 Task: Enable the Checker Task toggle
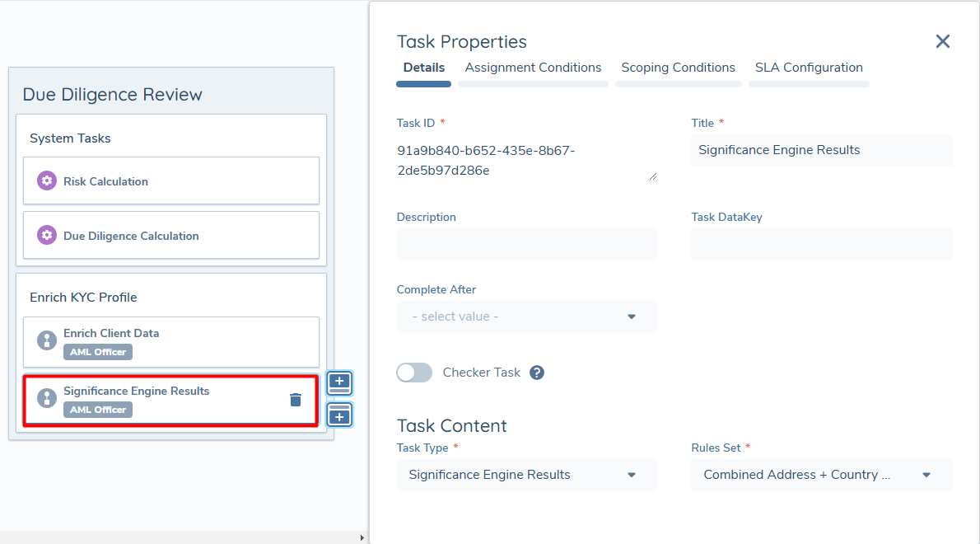click(414, 373)
